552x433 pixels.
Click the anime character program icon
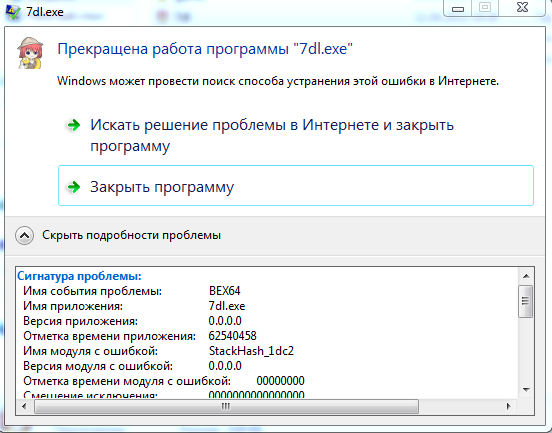[30, 53]
